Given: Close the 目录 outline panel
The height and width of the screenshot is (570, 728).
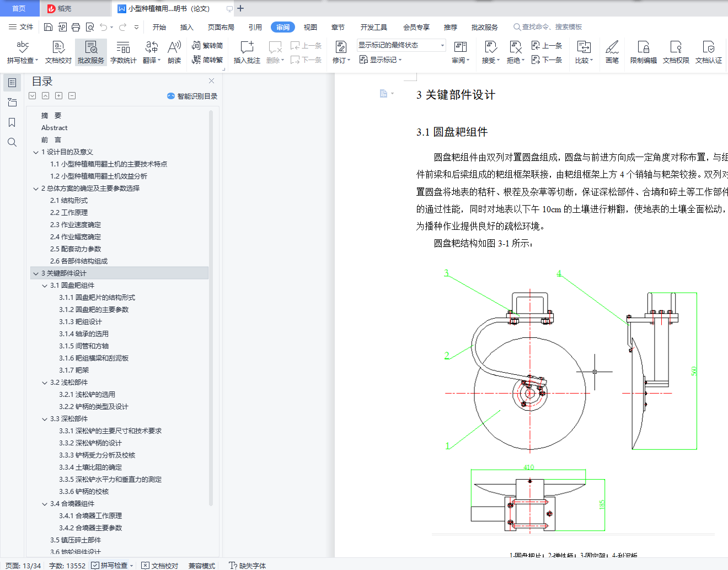Looking at the screenshot, I should coord(211,81).
